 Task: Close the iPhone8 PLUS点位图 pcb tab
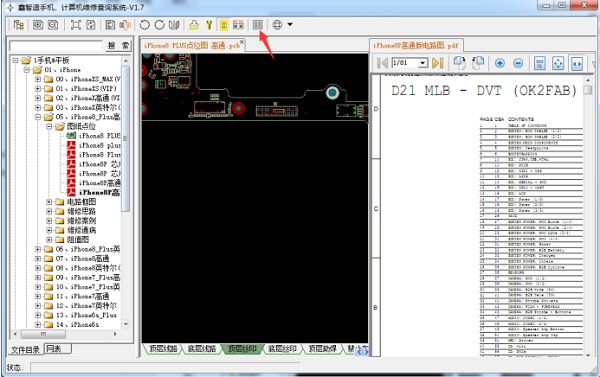tap(241, 41)
